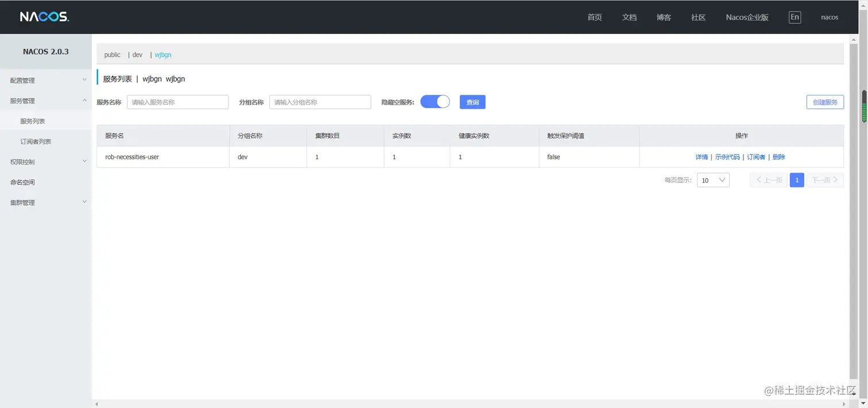Expand the 配置管理 sidebar menu
The width and height of the screenshot is (868, 408).
(x=46, y=80)
